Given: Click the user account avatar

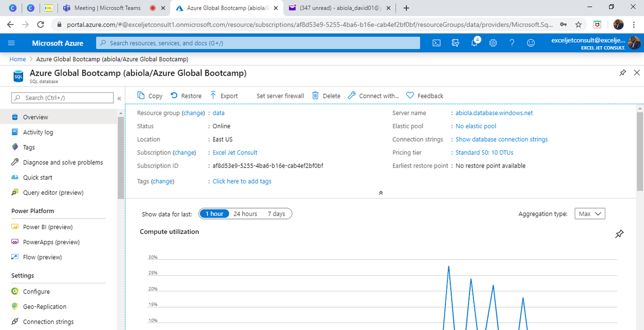Looking at the screenshot, I should 634,43.
